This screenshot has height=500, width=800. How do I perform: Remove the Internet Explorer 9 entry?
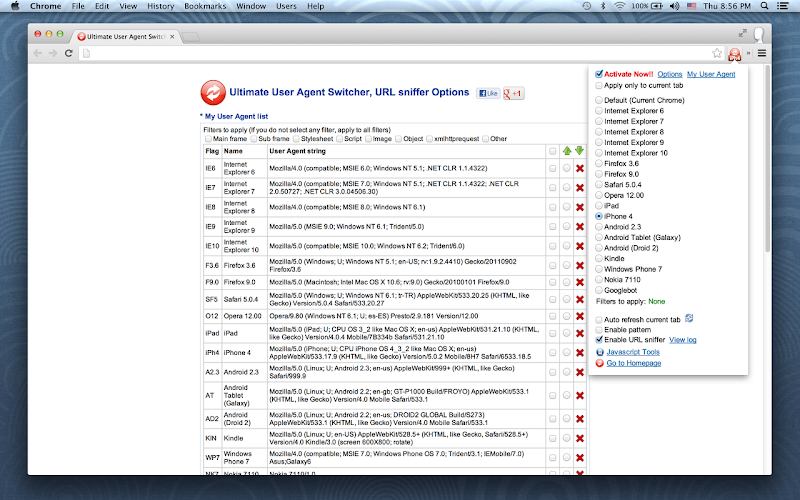tap(580, 227)
